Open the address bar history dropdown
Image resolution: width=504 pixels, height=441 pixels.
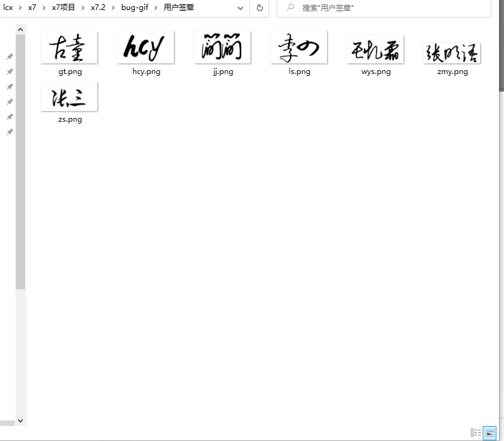[x=240, y=8]
